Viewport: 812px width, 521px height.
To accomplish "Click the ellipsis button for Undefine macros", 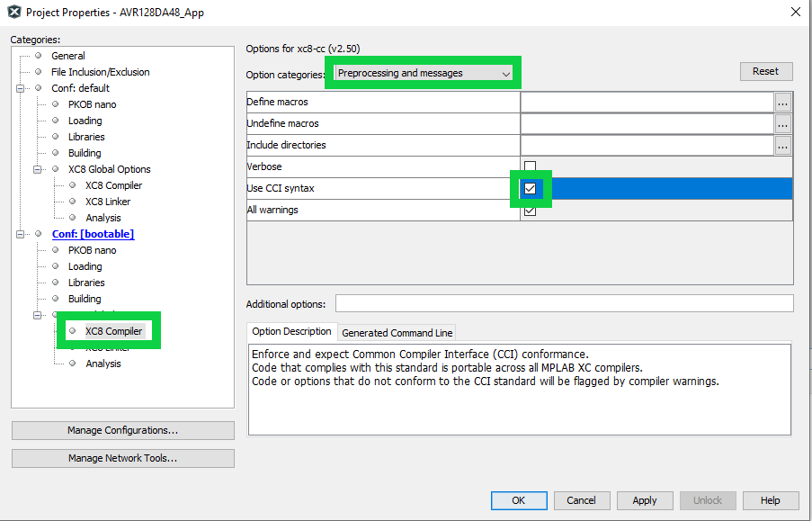I will tap(782, 123).
